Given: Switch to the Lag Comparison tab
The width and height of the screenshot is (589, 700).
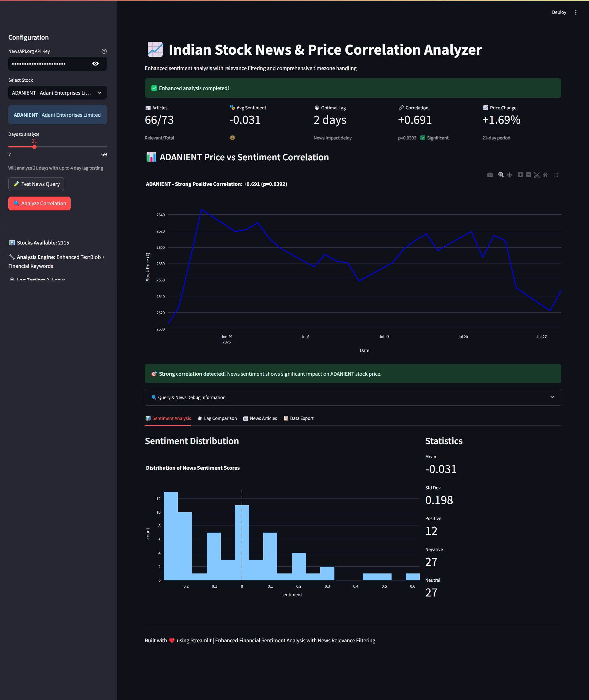Looking at the screenshot, I should tap(217, 418).
